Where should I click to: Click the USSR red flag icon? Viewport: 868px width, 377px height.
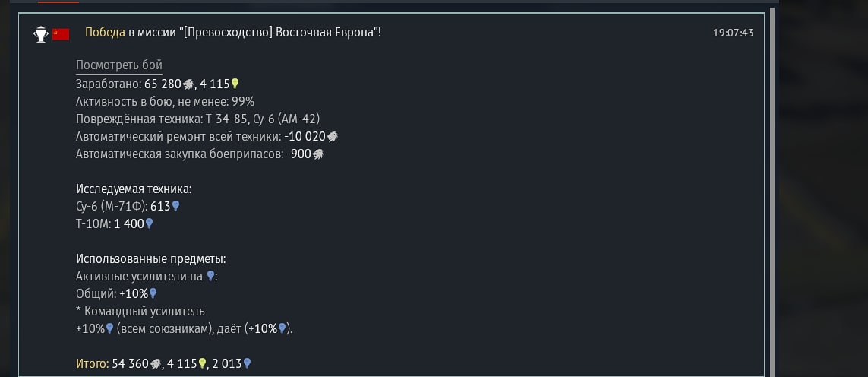click(61, 33)
